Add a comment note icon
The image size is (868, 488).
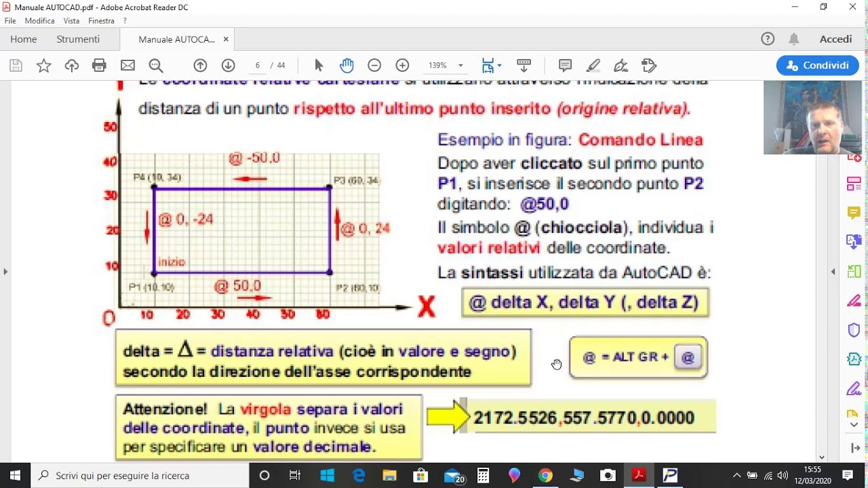(565, 66)
